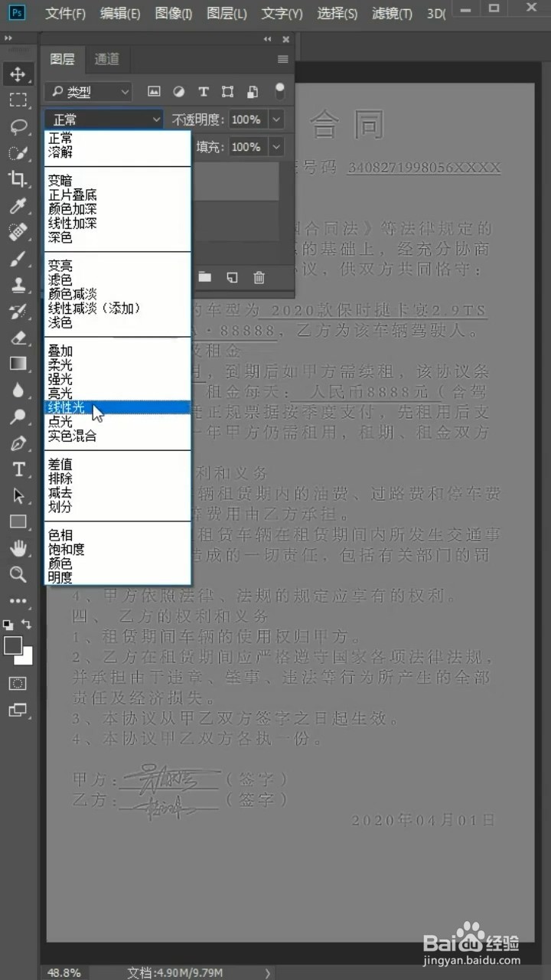551x980 pixels.
Task: Click the fill 100% input field
Action: click(248, 146)
